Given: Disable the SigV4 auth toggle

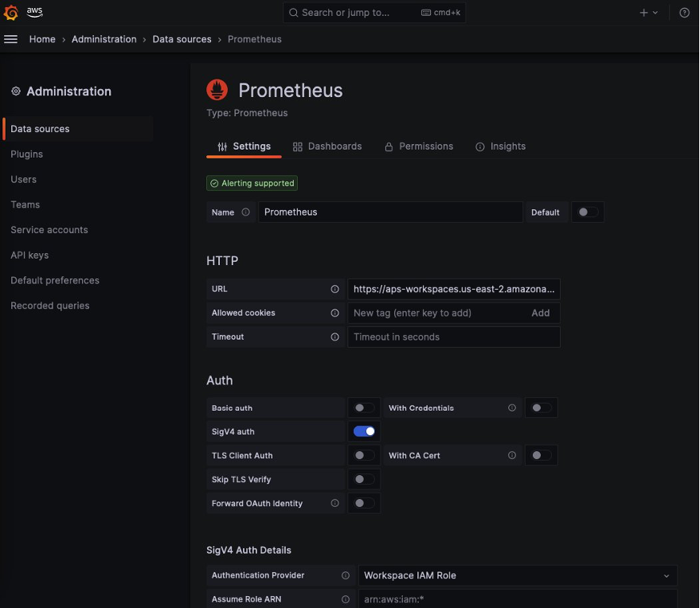Looking at the screenshot, I should [x=364, y=431].
